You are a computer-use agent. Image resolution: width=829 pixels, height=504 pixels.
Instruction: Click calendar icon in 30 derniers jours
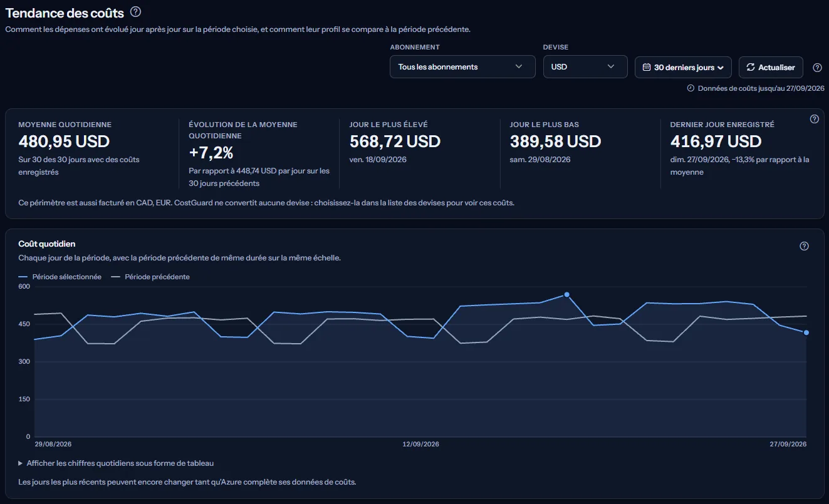[x=647, y=67]
